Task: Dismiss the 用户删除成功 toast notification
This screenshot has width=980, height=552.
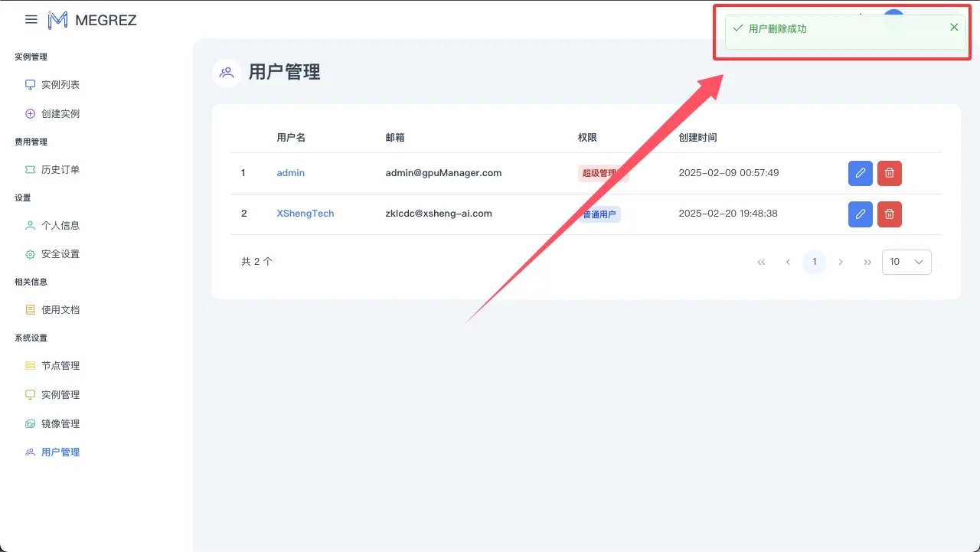Action: [954, 28]
